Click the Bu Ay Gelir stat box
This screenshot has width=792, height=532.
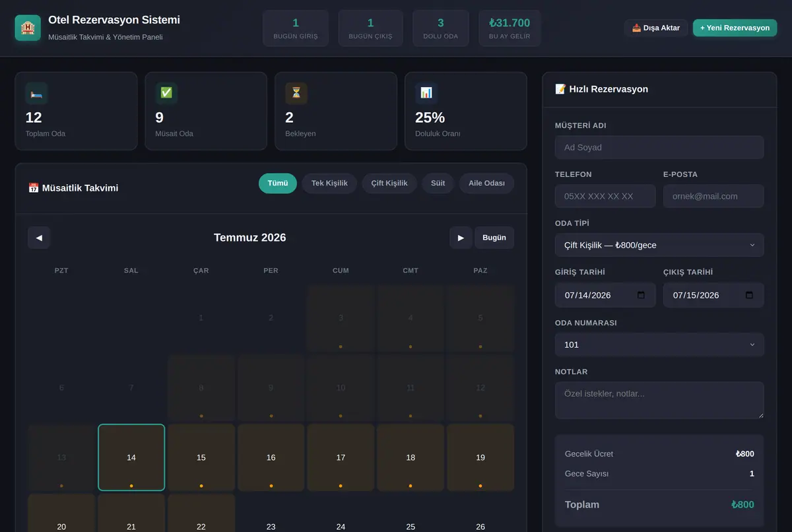click(x=510, y=28)
